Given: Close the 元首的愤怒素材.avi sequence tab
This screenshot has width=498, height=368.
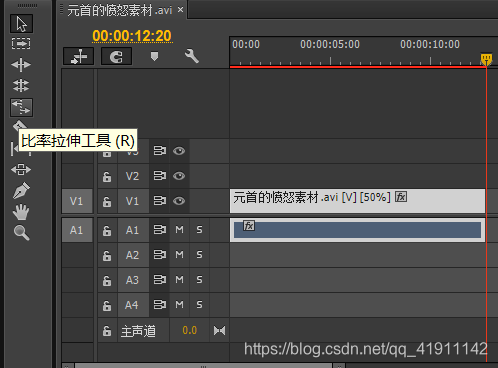Looking at the screenshot, I should (x=180, y=10).
